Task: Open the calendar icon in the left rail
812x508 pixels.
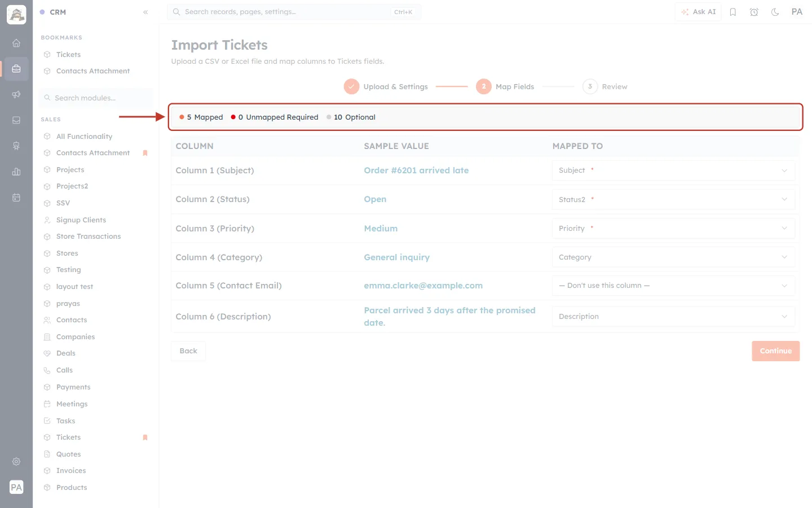Action: [x=16, y=198]
